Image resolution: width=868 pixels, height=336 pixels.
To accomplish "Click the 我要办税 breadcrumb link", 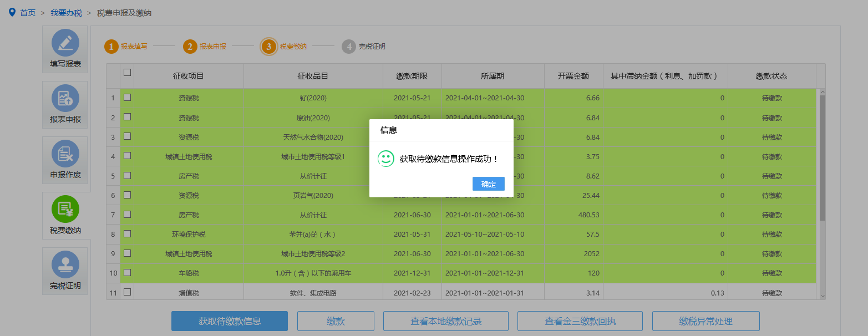I will (x=66, y=13).
